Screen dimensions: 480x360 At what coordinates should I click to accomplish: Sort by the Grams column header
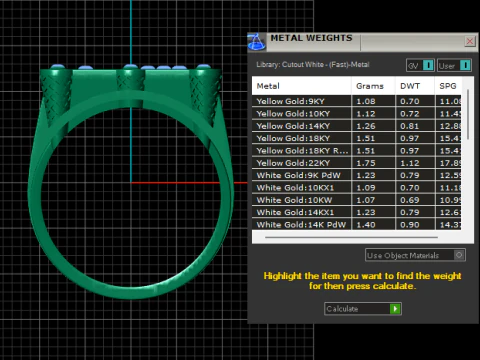[x=373, y=86]
